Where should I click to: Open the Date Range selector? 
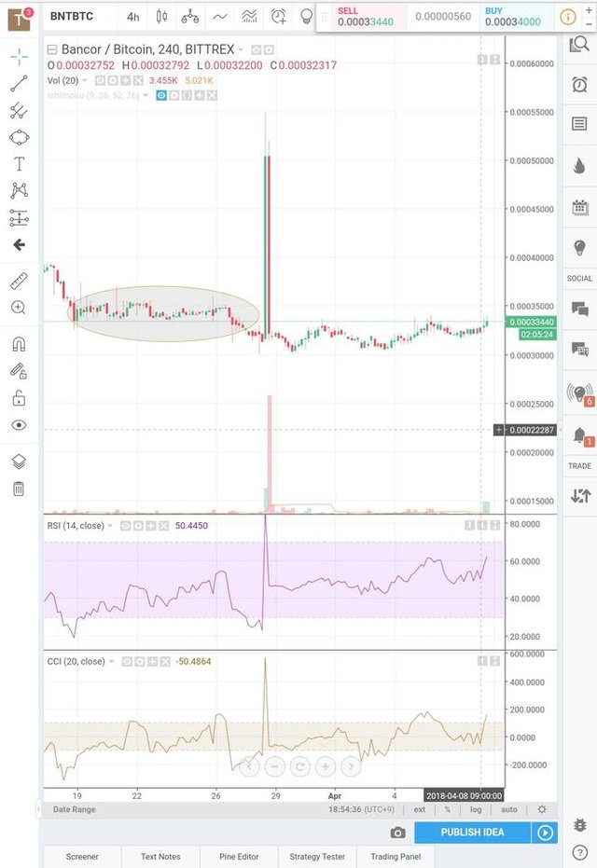(x=75, y=809)
